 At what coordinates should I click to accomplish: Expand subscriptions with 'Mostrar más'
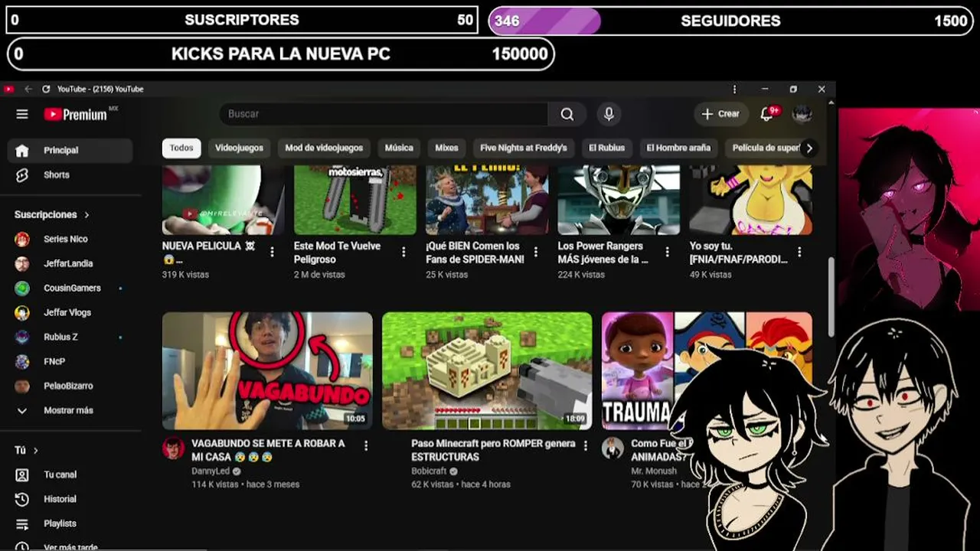pos(68,410)
